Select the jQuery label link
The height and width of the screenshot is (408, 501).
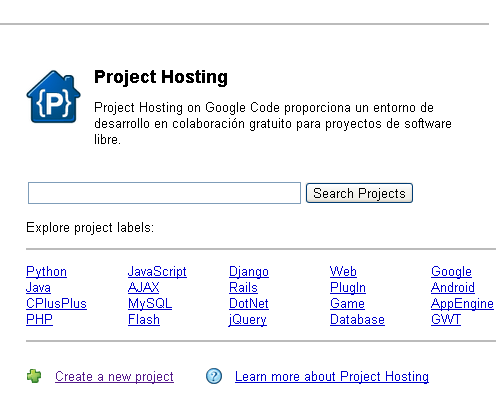pos(248,320)
